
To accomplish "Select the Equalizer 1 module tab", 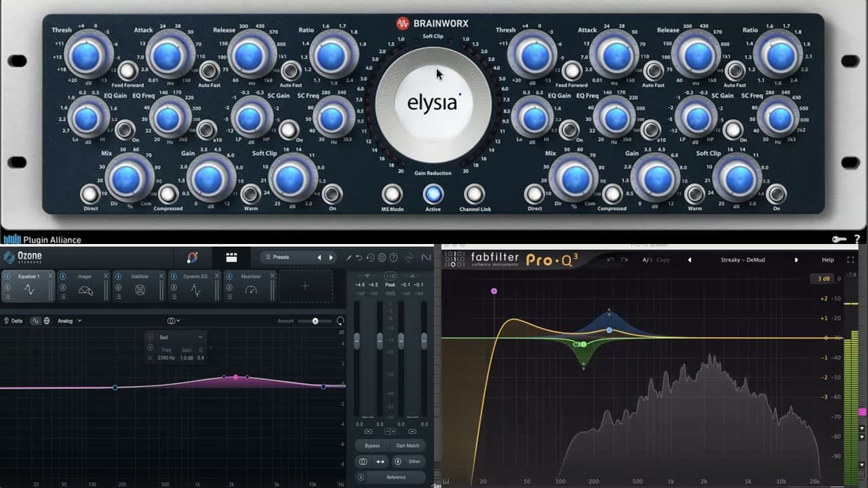I will (28, 285).
